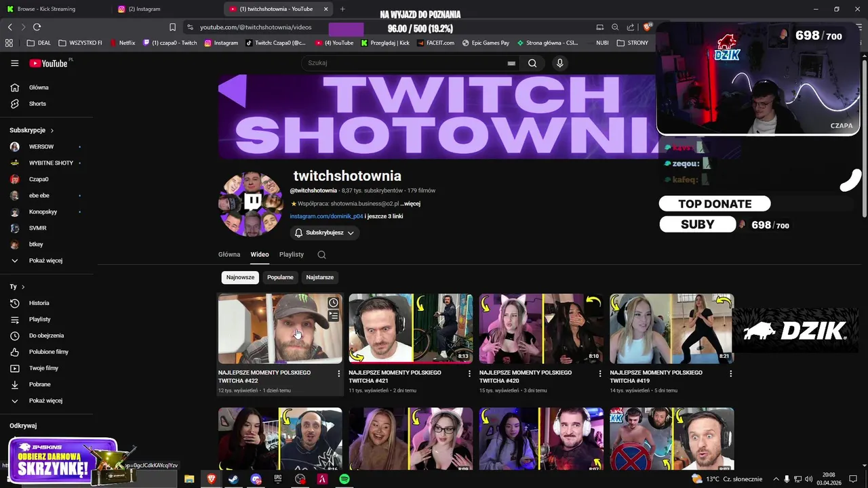Image resolution: width=868 pixels, height=488 pixels.
Task: Switch to the Instagram browser tab
Action: pos(166,9)
